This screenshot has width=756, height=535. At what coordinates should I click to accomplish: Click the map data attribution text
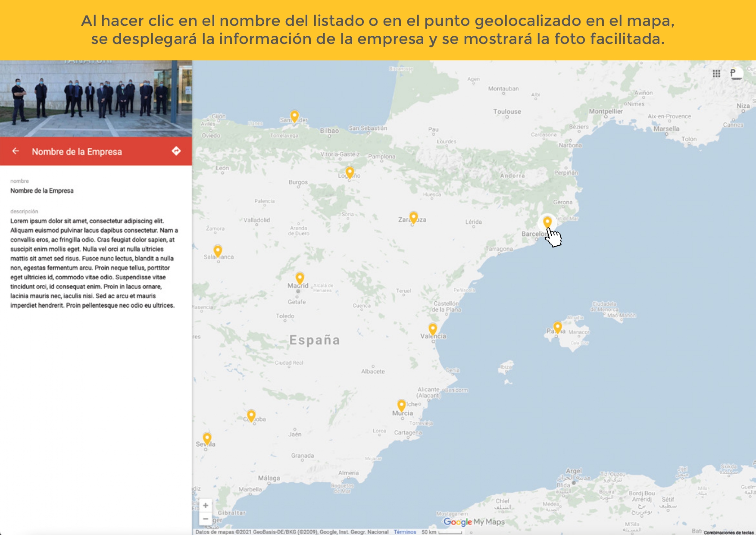coord(292,532)
